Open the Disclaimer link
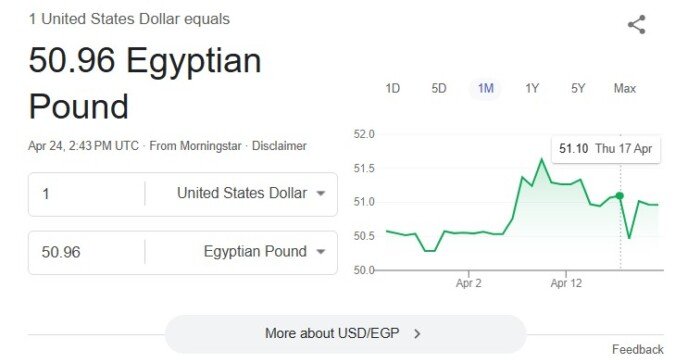 tap(279, 146)
